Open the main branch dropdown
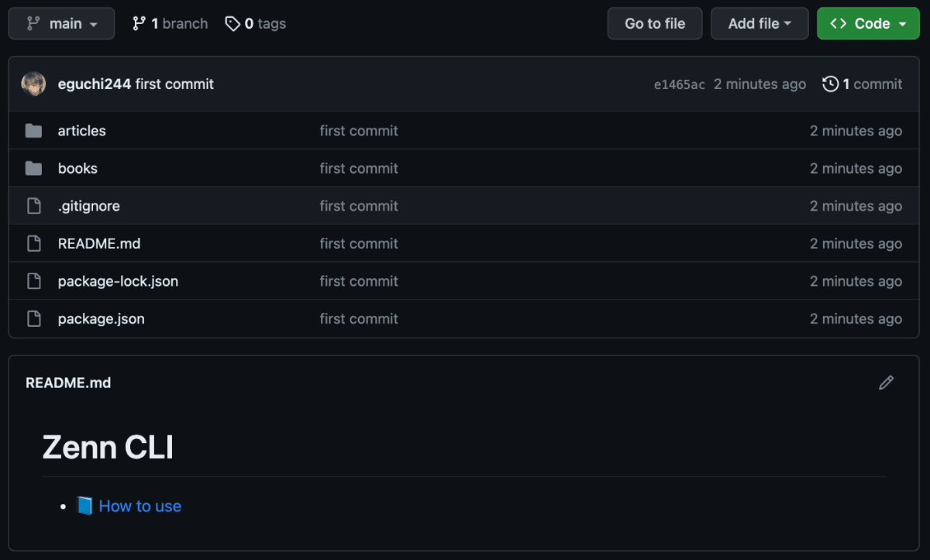930x560 pixels. pos(61,24)
